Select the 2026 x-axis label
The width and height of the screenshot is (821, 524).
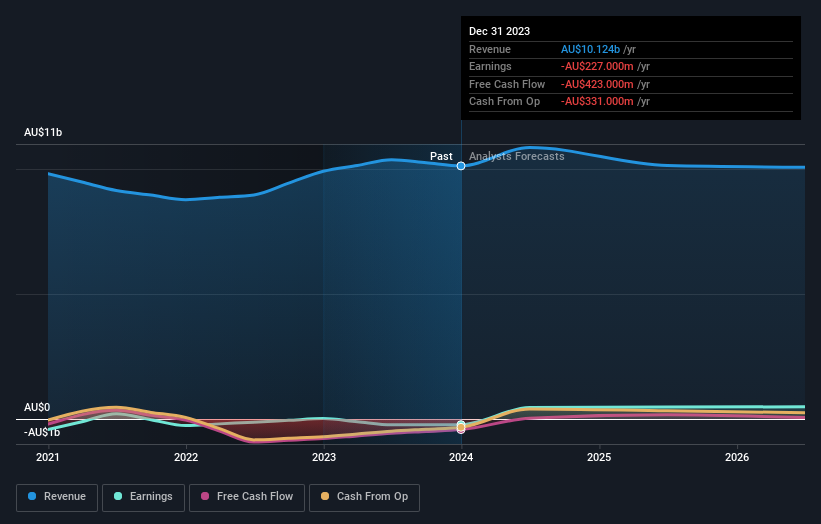(x=737, y=458)
